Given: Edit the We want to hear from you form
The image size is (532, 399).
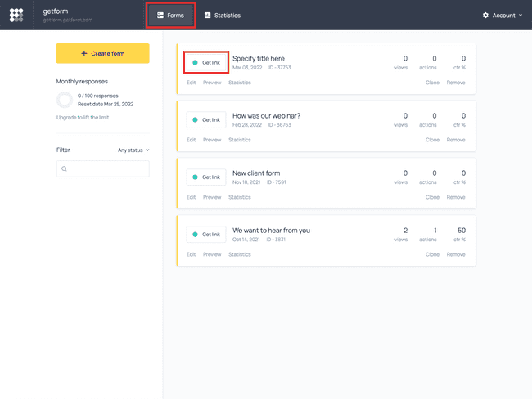Looking at the screenshot, I should (191, 254).
